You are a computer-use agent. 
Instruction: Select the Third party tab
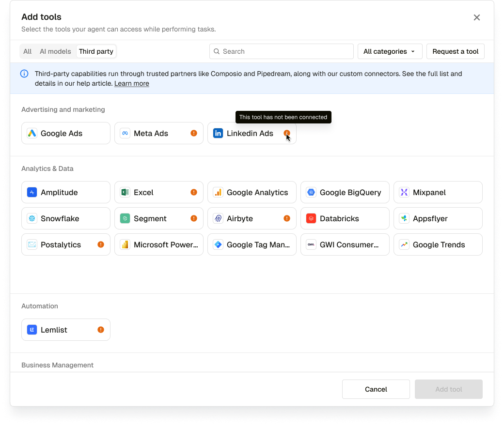96,51
